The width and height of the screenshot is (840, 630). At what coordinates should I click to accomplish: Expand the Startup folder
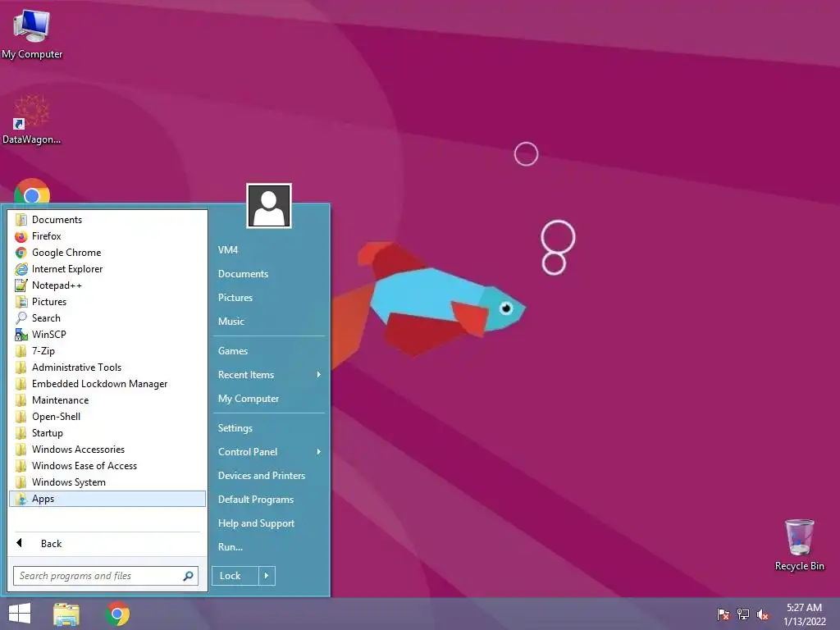pyautogui.click(x=107, y=433)
